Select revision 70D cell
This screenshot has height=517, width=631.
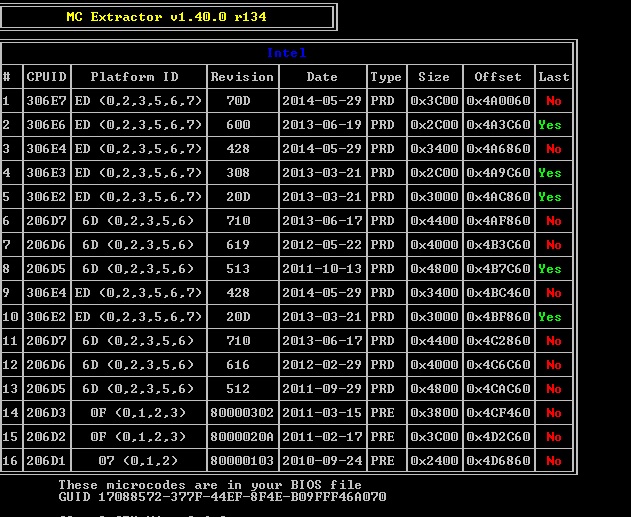[x=238, y=101]
